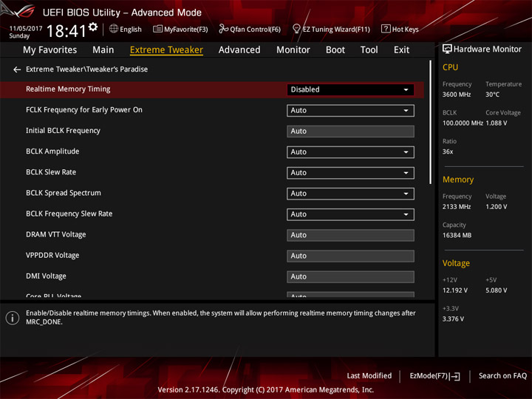The image size is (532, 399).
Task: Click Core Voltage value 1.088 V
Action: 497,123
